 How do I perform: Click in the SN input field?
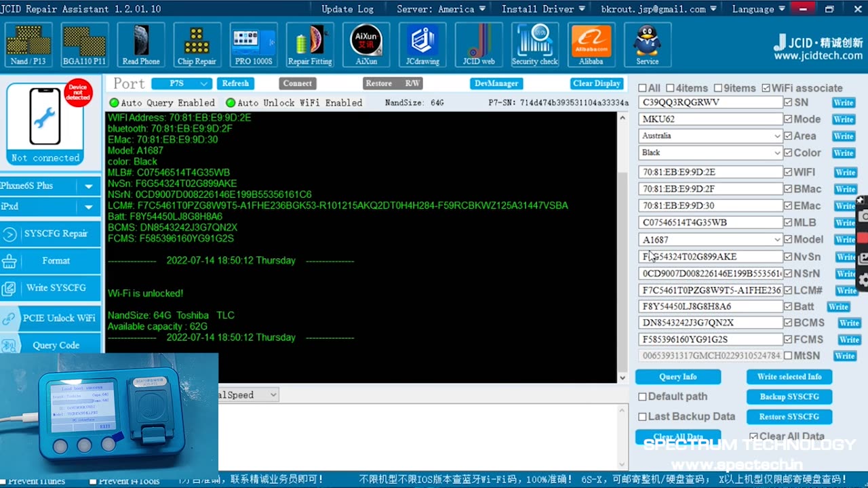710,102
